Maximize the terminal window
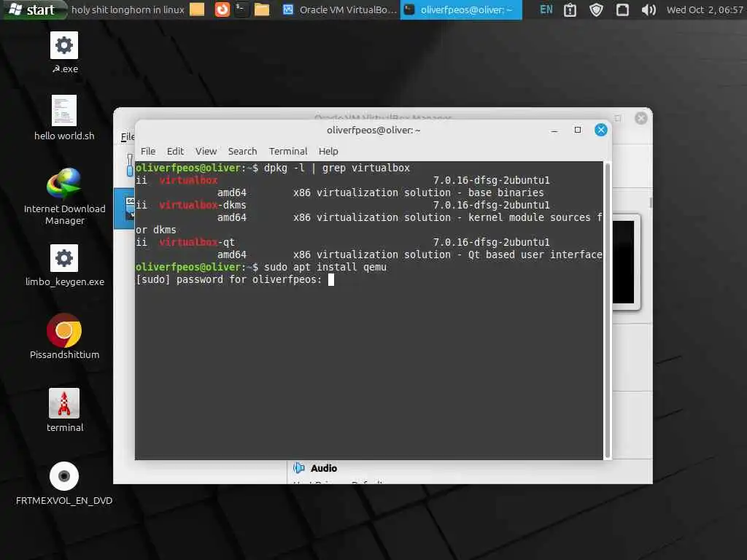747x560 pixels. [x=578, y=130]
